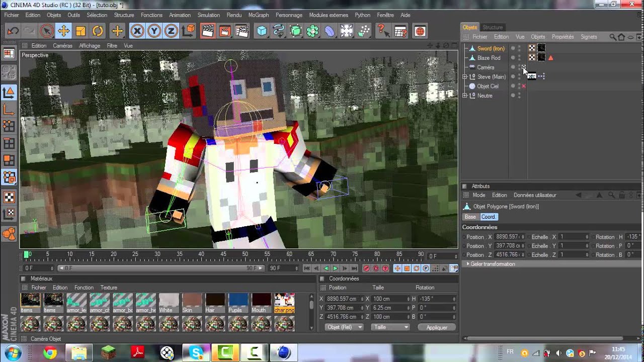The width and height of the screenshot is (644, 362).
Task: Toggle the Z axis lock
Action: pos(171,31)
